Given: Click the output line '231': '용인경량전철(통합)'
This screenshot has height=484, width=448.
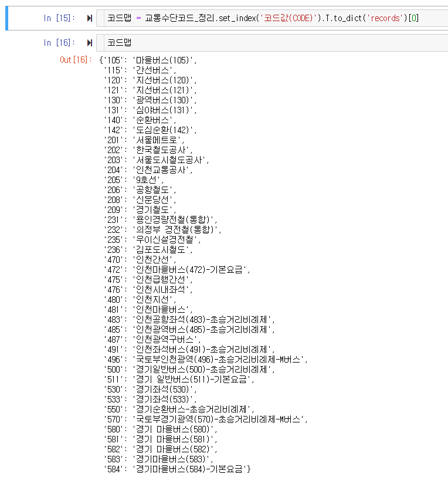Looking at the screenshot, I should coord(160,220).
